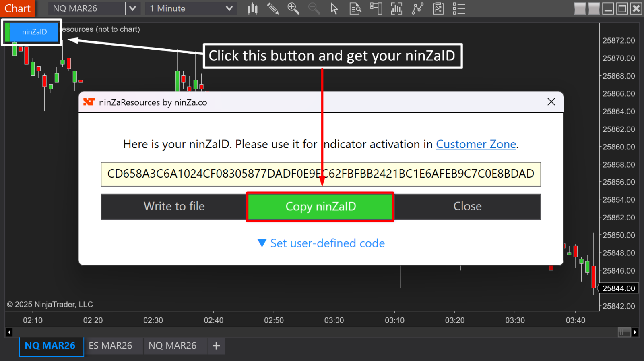Open the 1 Minute interval dropdown
Image resolution: width=644 pixels, height=361 pixels.
point(191,8)
